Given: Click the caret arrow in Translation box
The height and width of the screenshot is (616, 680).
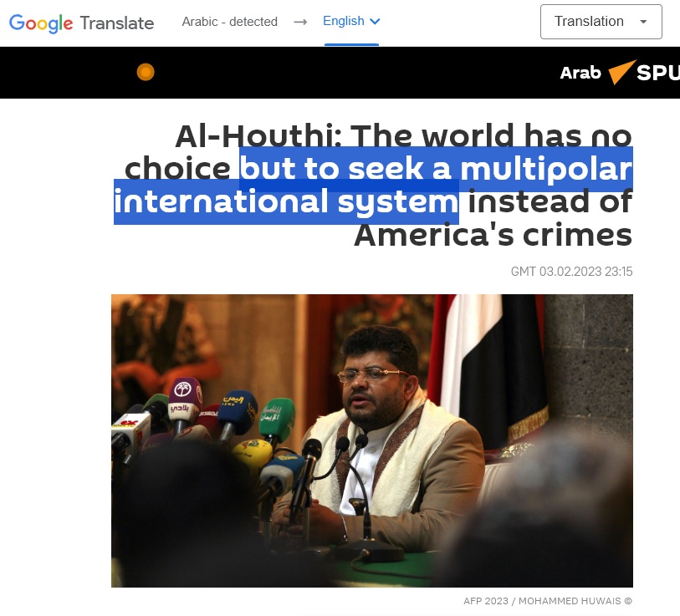Looking at the screenshot, I should (x=643, y=22).
